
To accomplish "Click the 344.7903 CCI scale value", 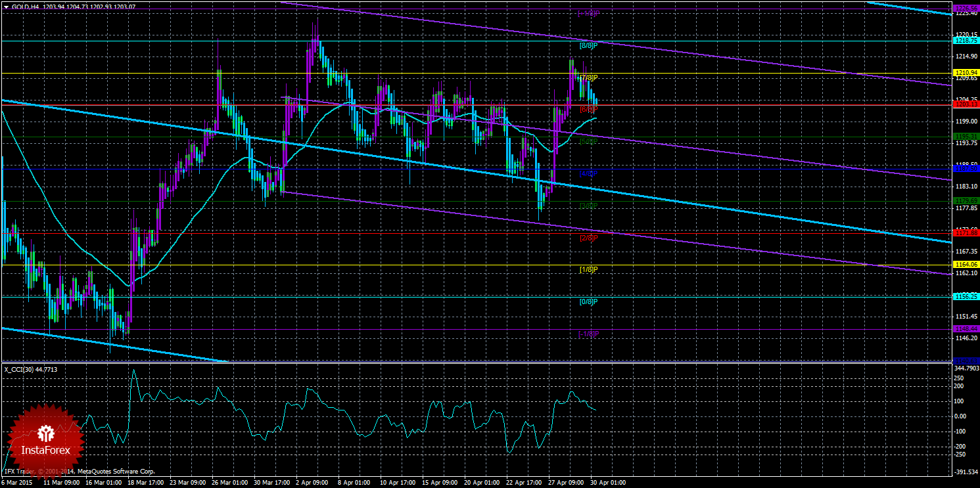I will (967, 370).
